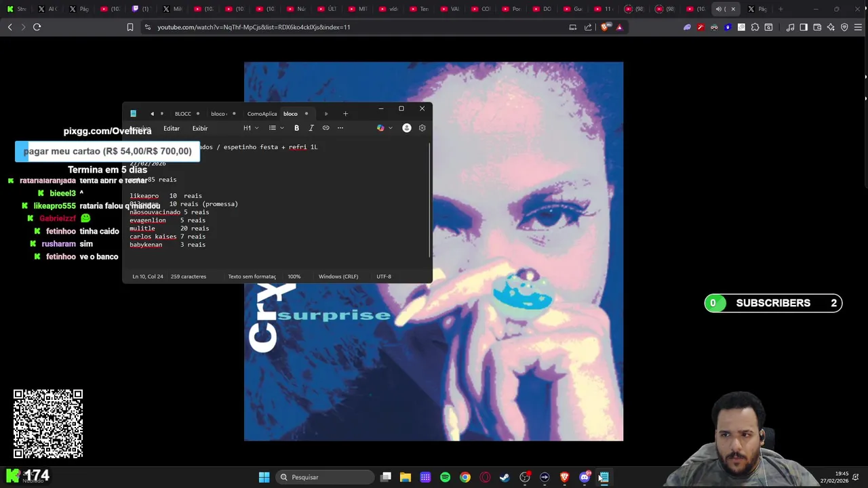
Task: Open the browser playlist music note icon
Action: (x=790, y=27)
